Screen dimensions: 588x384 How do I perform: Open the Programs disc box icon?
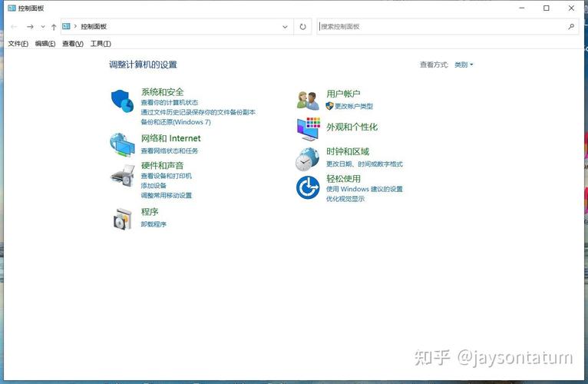point(123,219)
